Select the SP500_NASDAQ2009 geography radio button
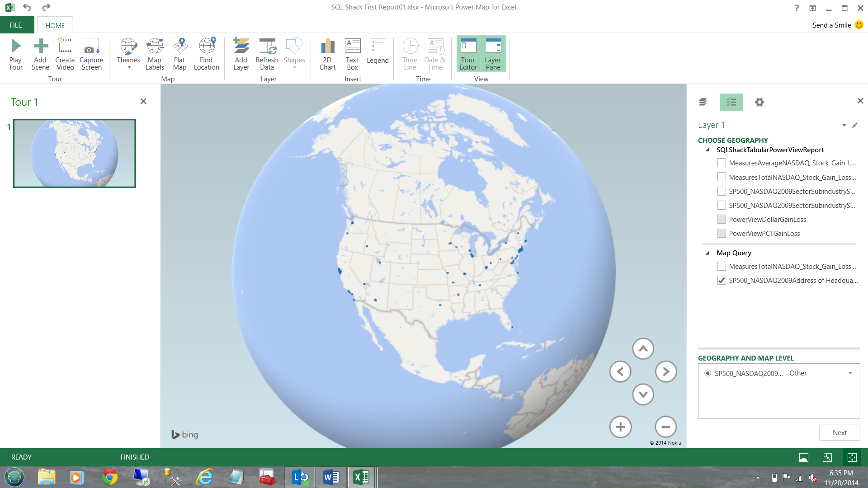 click(x=708, y=373)
